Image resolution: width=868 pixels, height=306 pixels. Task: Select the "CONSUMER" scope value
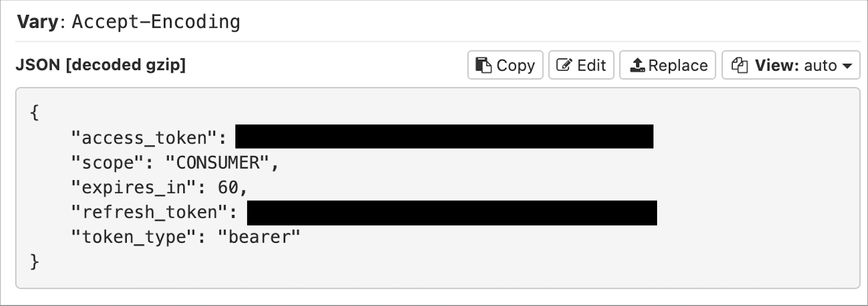point(217,163)
